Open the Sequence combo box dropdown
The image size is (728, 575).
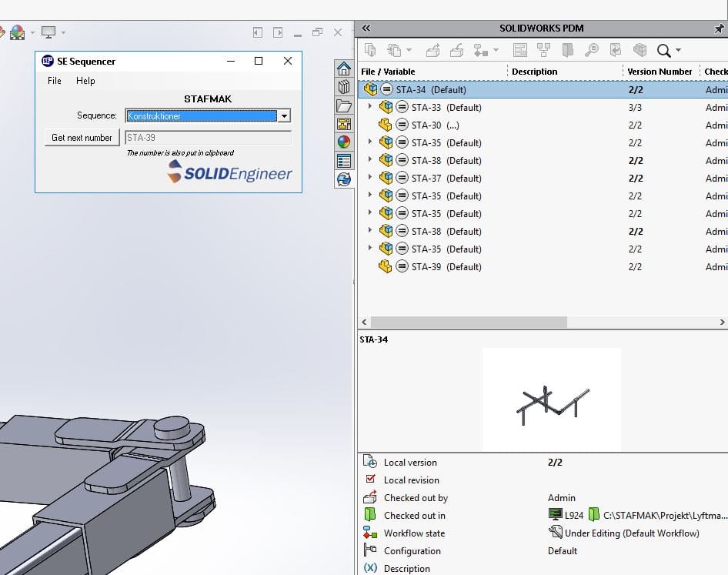(x=284, y=116)
